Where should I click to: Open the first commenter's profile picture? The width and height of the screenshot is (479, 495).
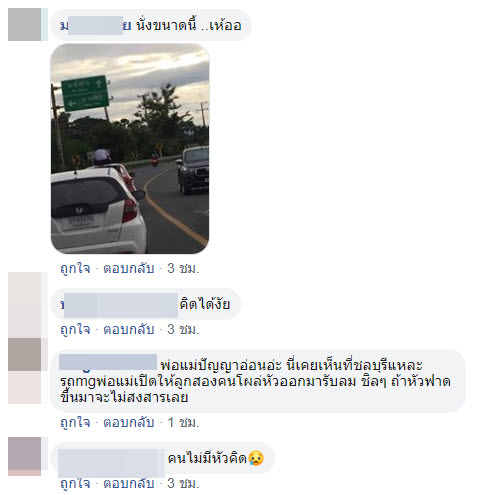pyautogui.click(x=27, y=25)
